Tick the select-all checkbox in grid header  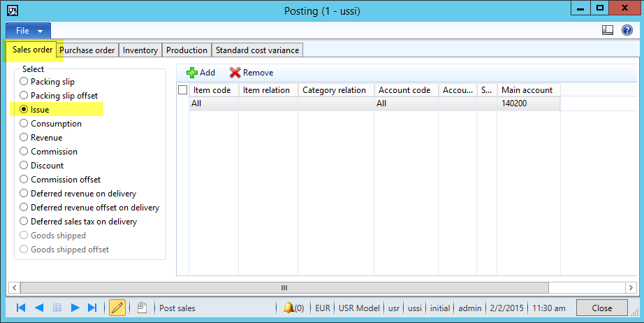(183, 90)
